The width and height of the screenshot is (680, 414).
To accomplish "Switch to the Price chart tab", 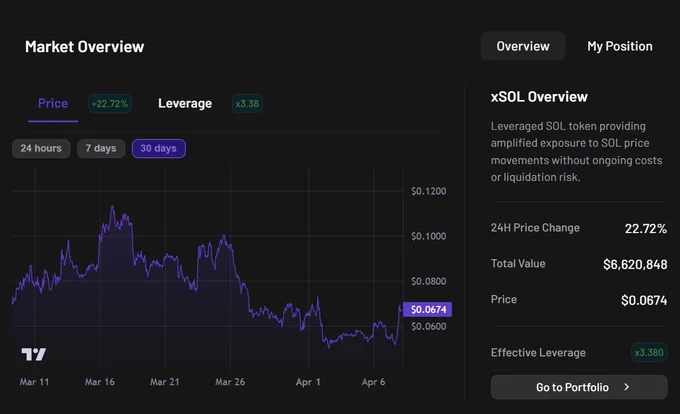I will tap(53, 104).
